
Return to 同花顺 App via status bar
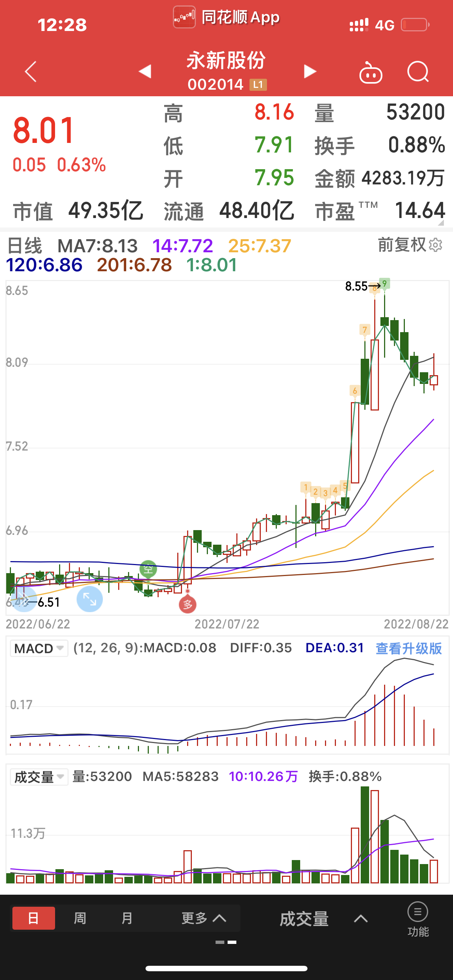point(226,17)
